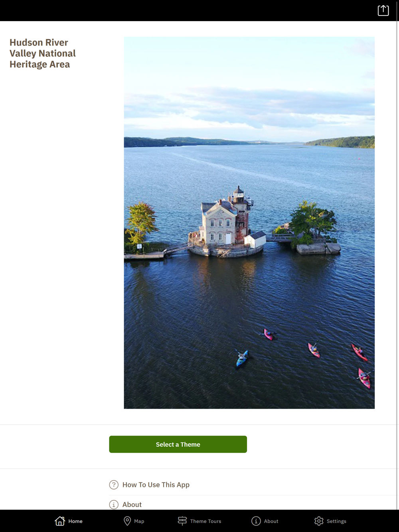Screen dimensions: 399x532
Task: Open the Map pin icon
Action: tap(127, 521)
